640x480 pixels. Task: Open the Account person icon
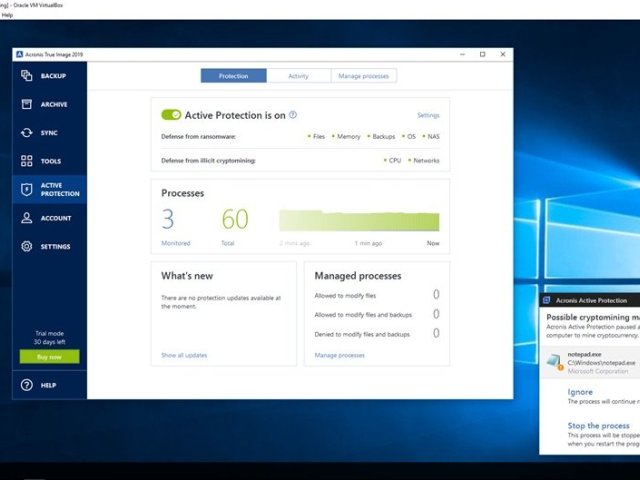[x=27, y=218]
